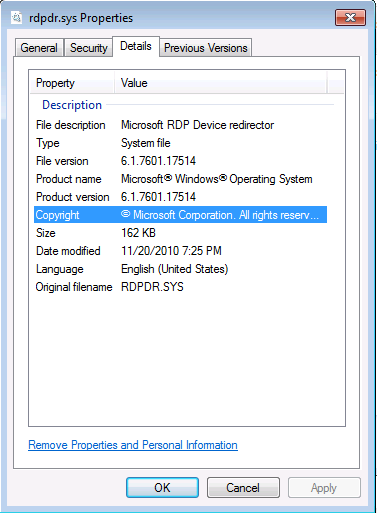Select the Details tab

136,46
